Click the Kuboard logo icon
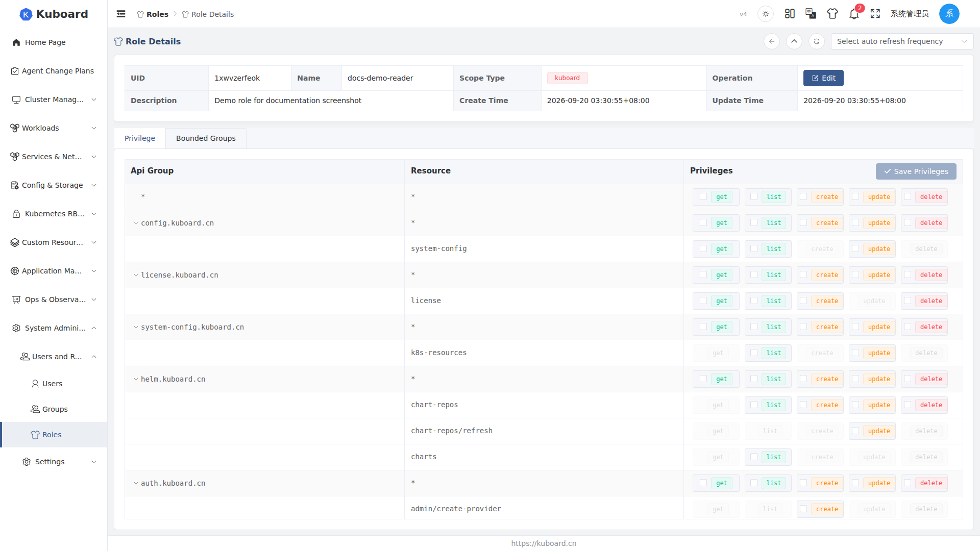This screenshot has height=551, width=980. (26, 14)
